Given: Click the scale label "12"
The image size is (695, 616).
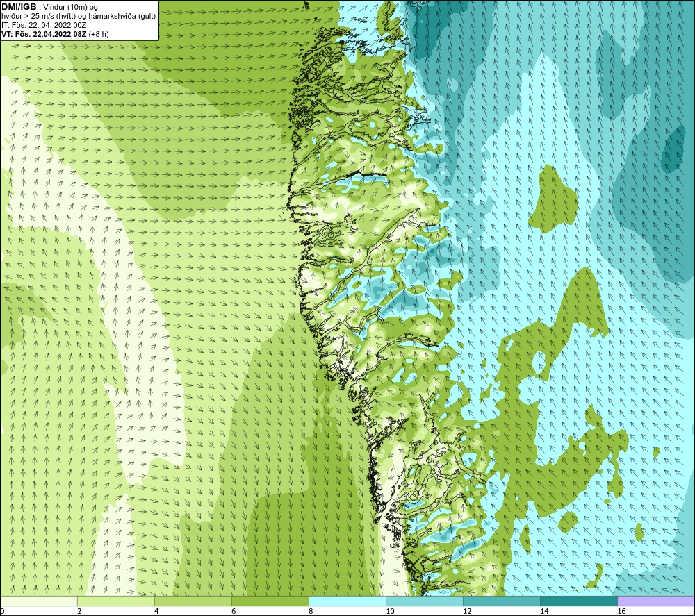Looking at the screenshot, I should [467, 612].
